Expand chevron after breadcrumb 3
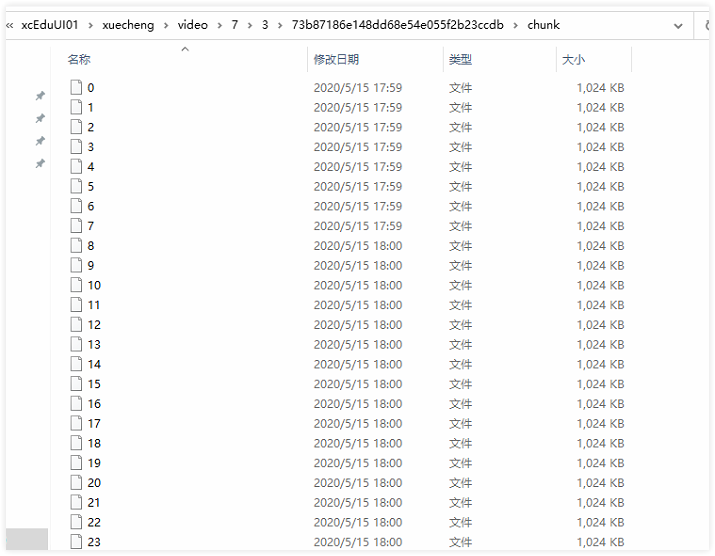Image resolution: width=715 pixels, height=556 pixels. pos(280,26)
